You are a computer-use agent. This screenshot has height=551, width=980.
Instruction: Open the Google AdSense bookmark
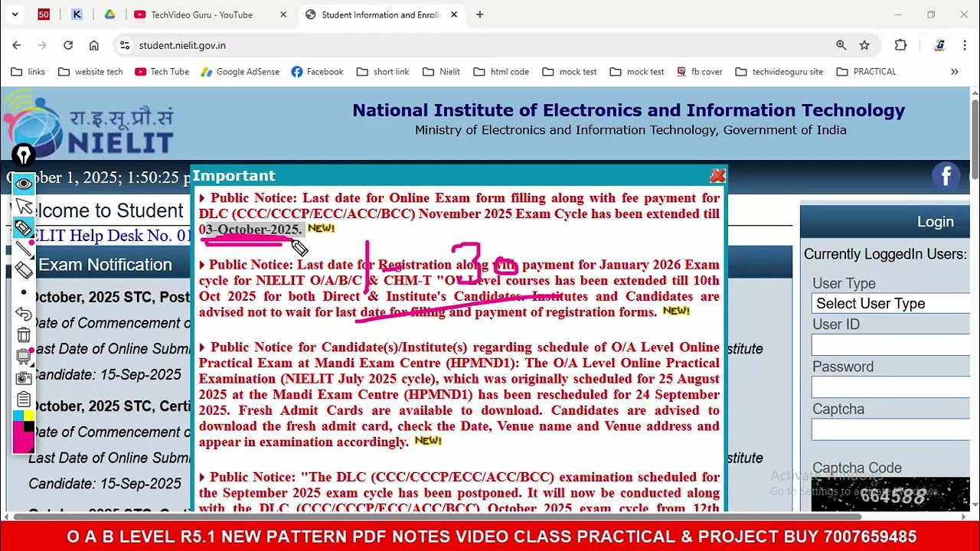[240, 71]
